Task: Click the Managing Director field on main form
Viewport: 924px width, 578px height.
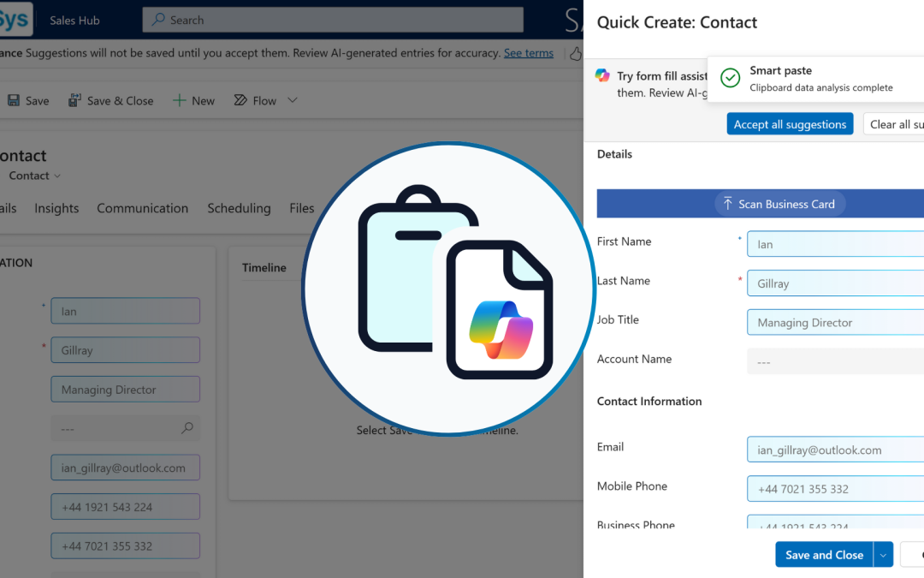Action: pyautogui.click(x=126, y=390)
